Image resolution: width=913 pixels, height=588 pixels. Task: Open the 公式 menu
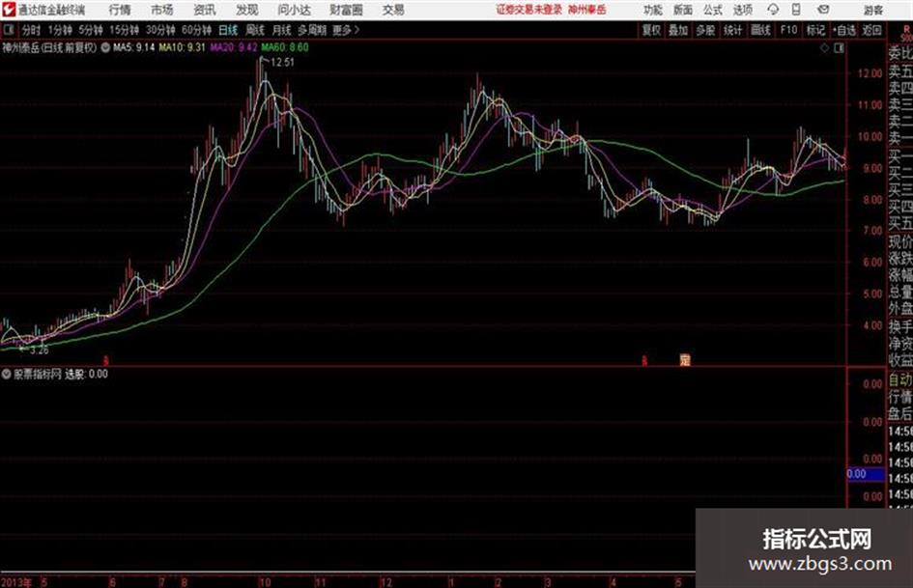(x=713, y=10)
